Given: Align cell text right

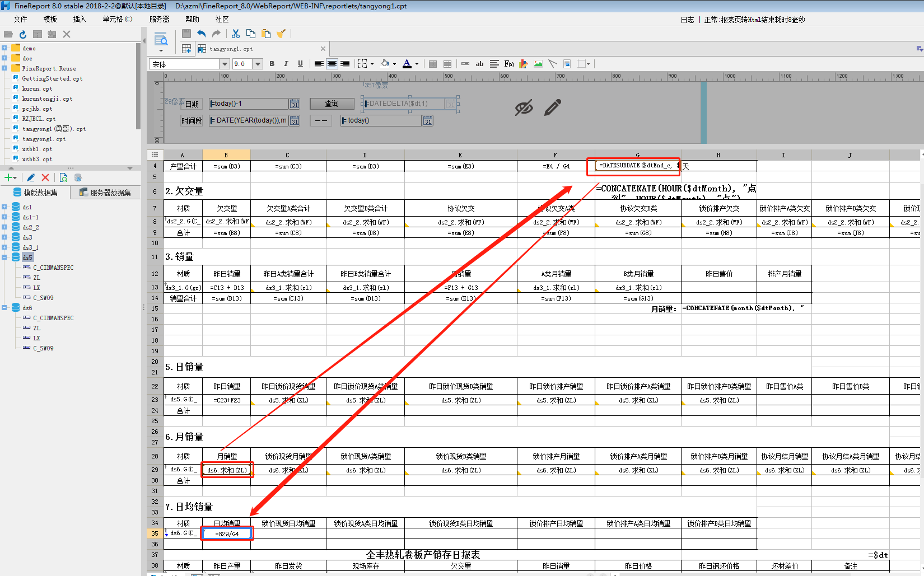Looking at the screenshot, I should click(345, 64).
